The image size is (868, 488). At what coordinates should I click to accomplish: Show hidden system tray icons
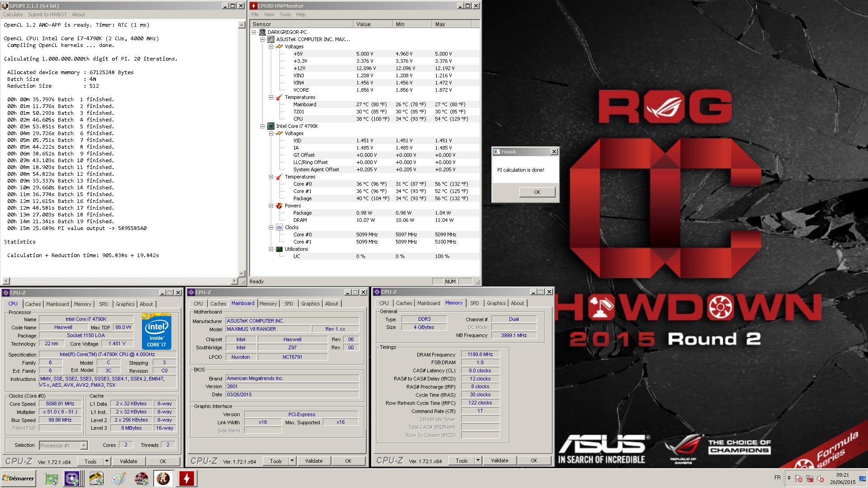[789, 478]
